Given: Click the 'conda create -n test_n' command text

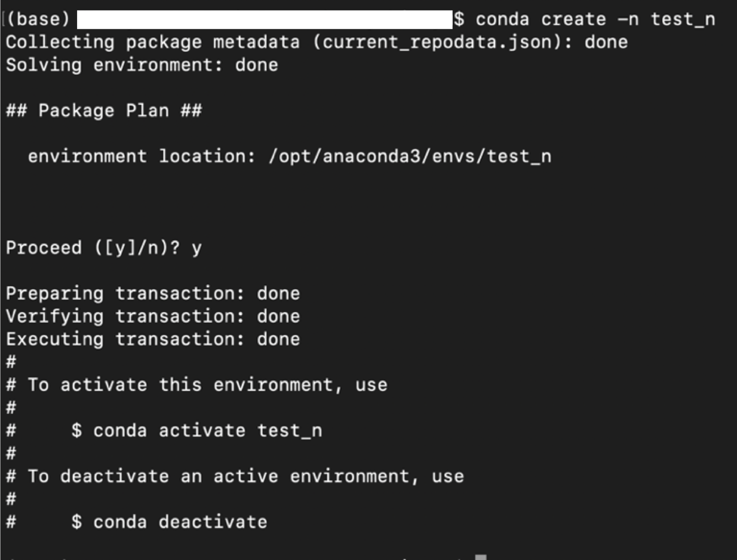Looking at the screenshot, I should coord(595,19).
